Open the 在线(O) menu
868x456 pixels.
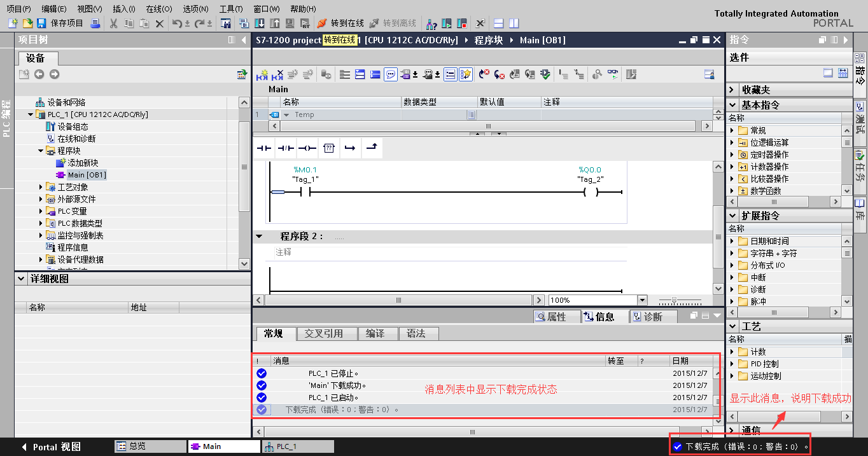click(x=159, y=9)
